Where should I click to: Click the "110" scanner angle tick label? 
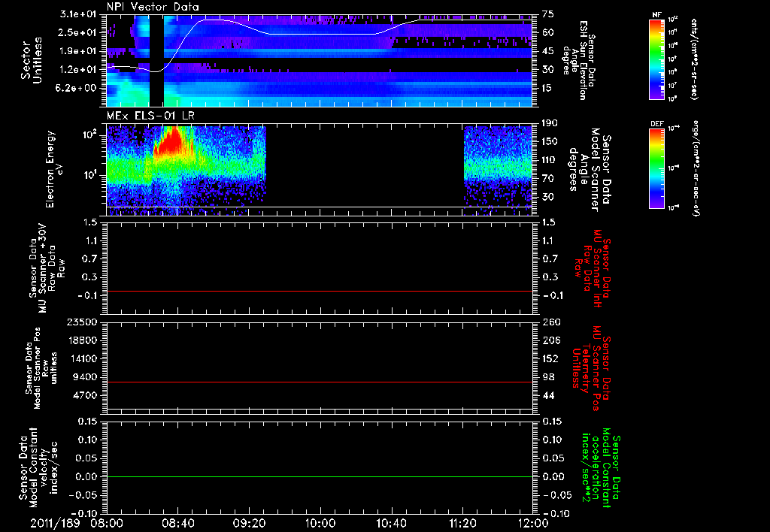tap(550, 160)
